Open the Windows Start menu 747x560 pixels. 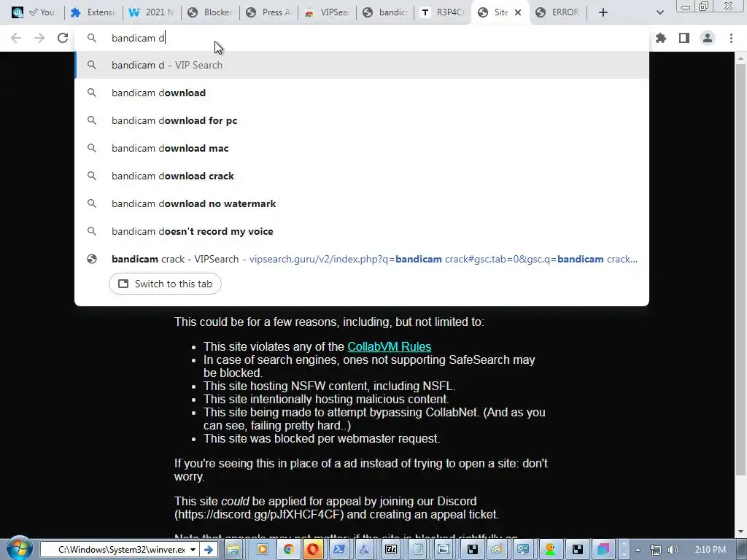pyautogui.click(x=19, y=549)
